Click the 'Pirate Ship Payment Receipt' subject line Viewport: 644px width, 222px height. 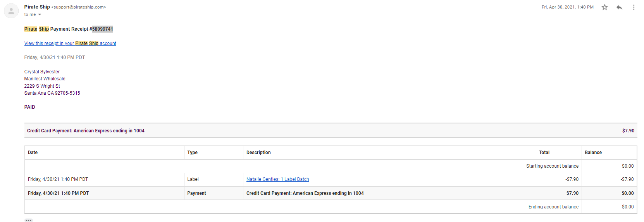[x=69, y=29]
